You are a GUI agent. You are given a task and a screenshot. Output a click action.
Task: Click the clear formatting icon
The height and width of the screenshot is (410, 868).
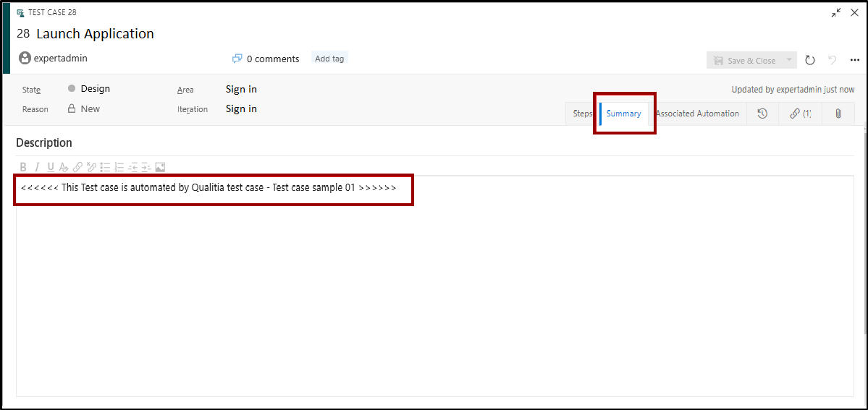tap(64, 167)
